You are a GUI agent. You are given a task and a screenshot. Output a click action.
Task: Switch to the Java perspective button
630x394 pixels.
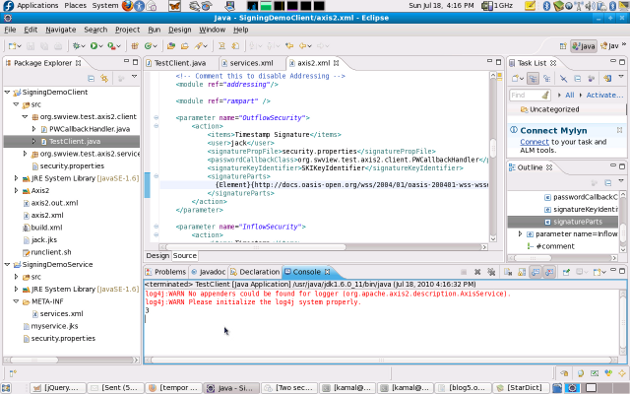(x=584, y=46)
